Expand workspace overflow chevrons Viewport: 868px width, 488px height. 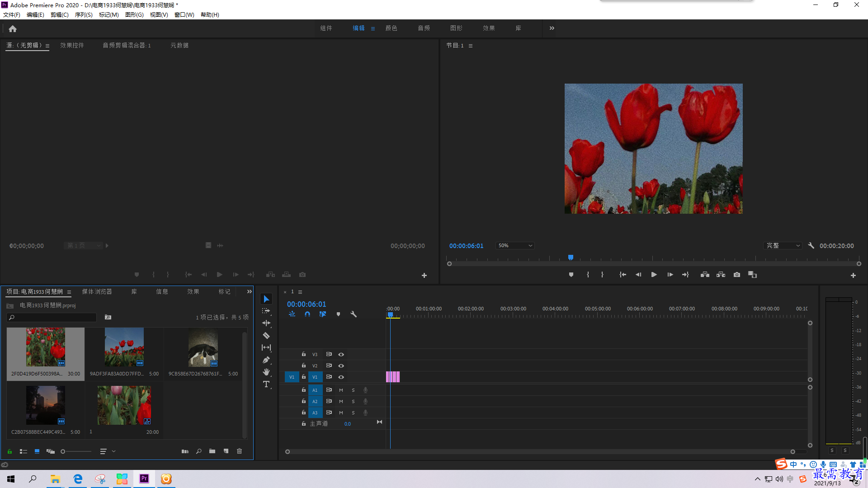[x=552, y=28]
